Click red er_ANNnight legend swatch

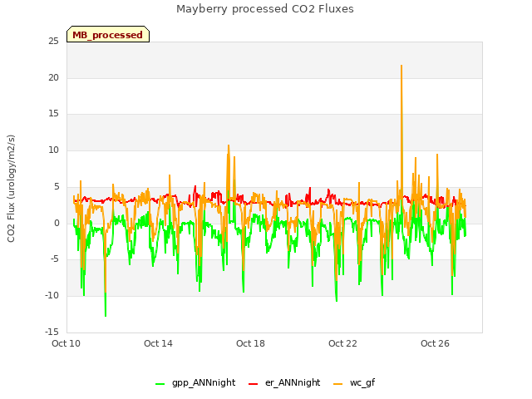click(x=253, y=383)
